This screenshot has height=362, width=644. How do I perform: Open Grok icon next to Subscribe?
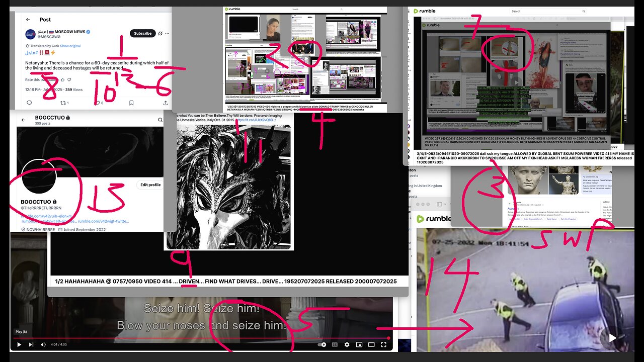pyautogui.click(x=160, y=33)
